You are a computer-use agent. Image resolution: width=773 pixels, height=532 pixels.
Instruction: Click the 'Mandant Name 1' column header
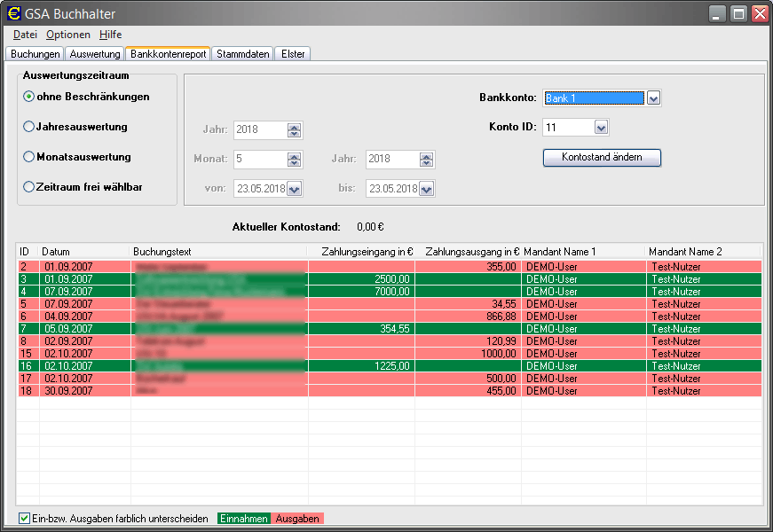tap(584, 252)
